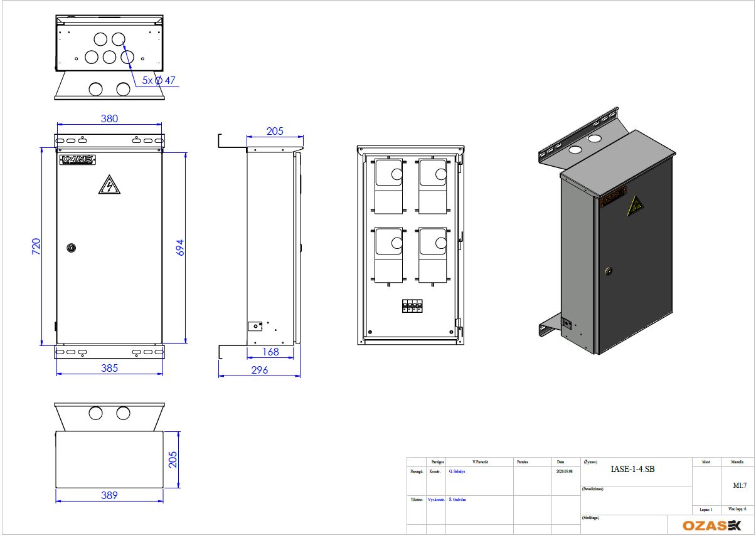Click the "205" dimension beside bottom view
The height and width of the screenshot is (536, 756).
point(172,460)
